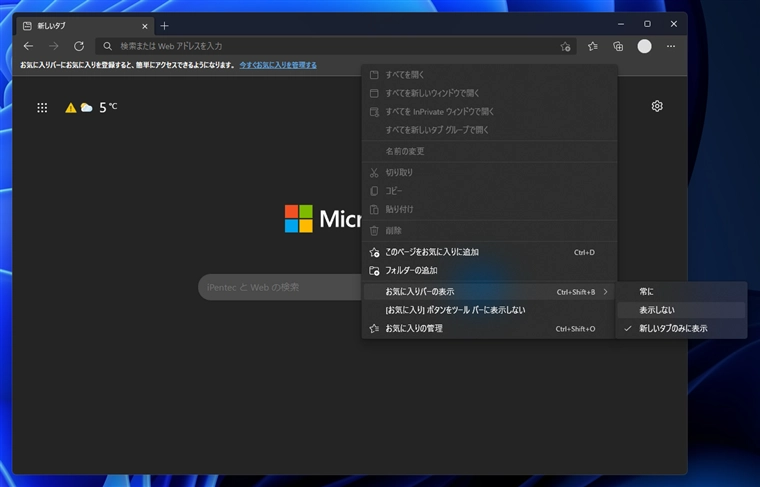This screenshot has height=487, width=760.
Task: Open the Favorites toolbar star-list icon
Action: click(x=592, y=47)
